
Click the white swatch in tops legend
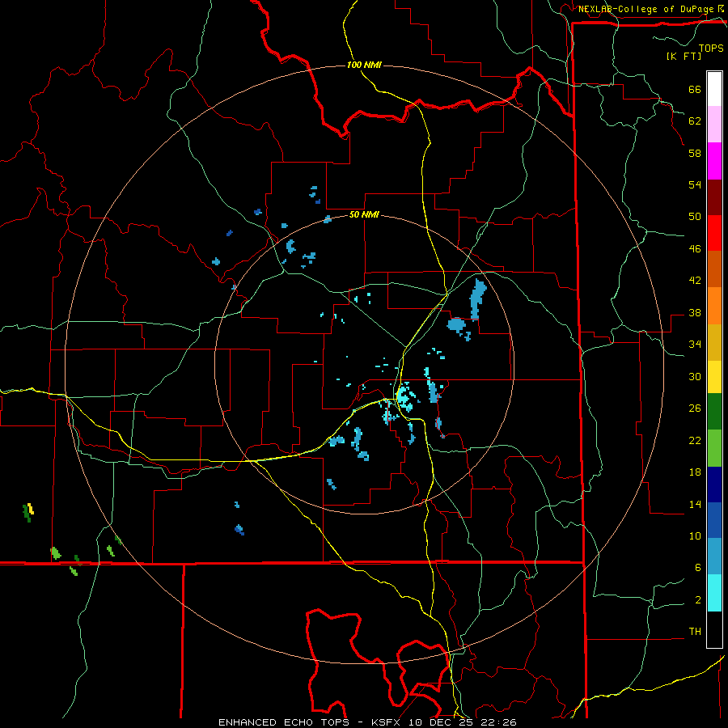[714, 89]
